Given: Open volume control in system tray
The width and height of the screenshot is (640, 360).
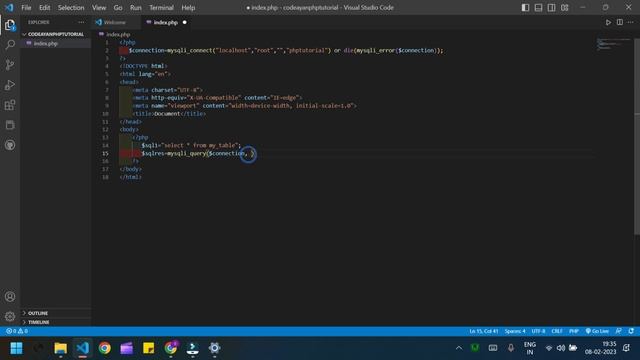Looking at the screenshot, I should [561, 348].
